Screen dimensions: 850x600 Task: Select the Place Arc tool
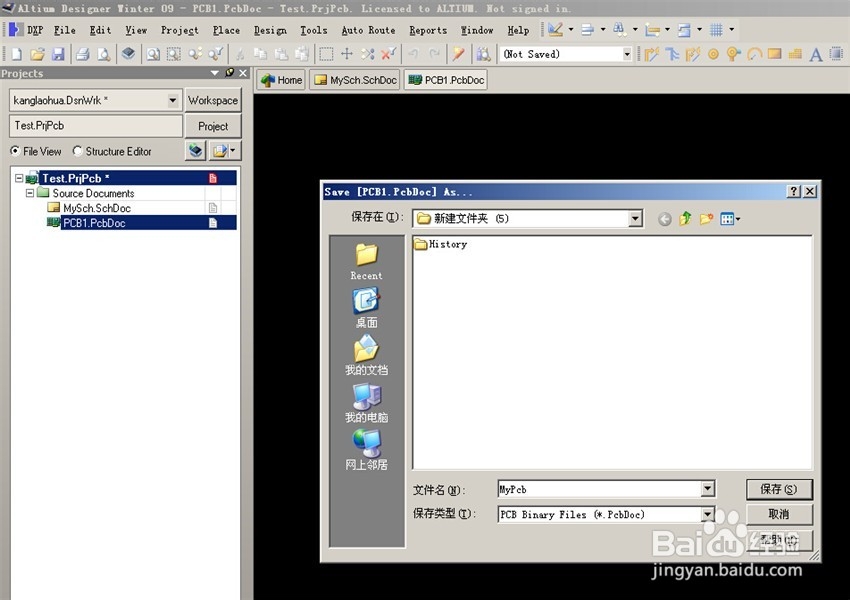point(754,54)
